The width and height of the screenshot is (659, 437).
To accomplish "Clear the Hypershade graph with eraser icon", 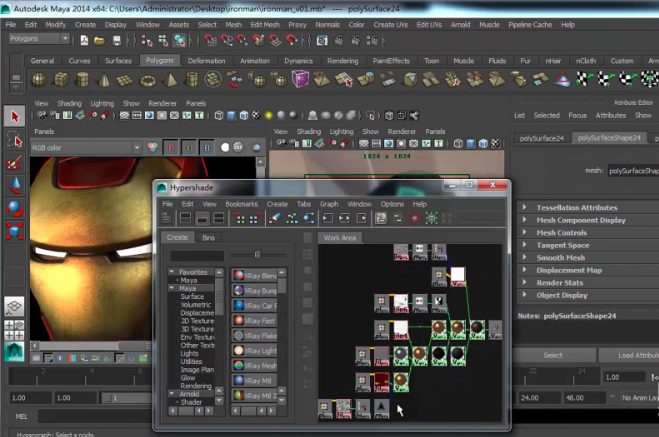I will coord(274,218).
